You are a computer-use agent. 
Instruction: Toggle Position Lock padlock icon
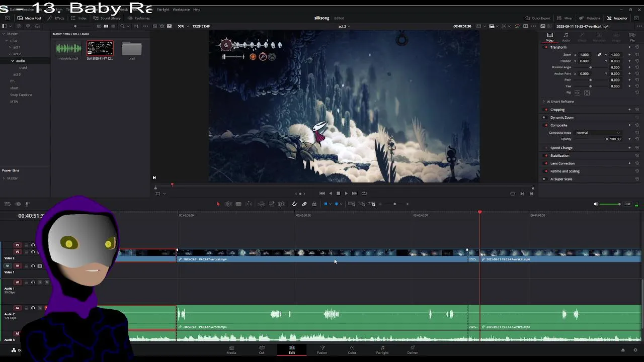[314, 204]
